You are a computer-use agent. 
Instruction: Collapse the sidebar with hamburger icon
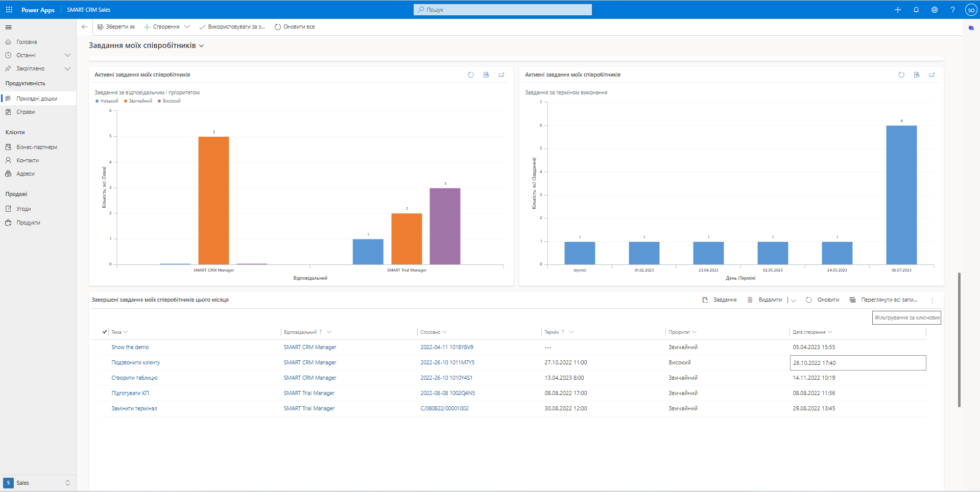9,28
